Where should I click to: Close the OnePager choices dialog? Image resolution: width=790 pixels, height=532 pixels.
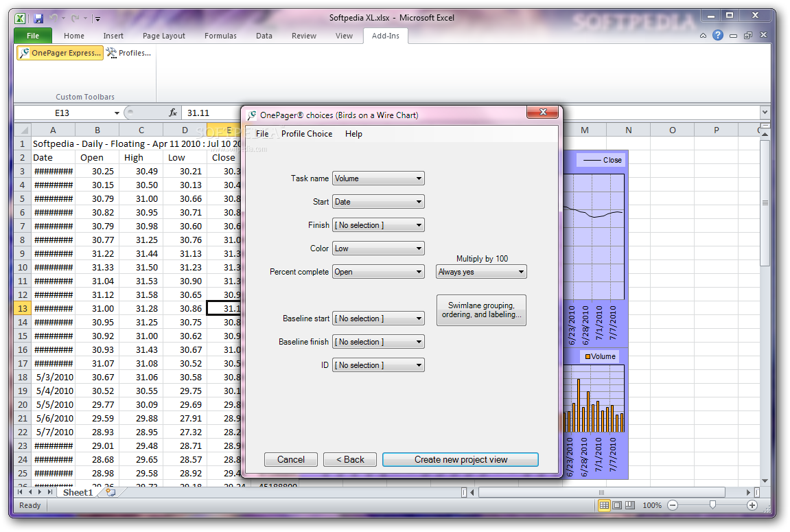pyautogui.click(x=543, y=112)
